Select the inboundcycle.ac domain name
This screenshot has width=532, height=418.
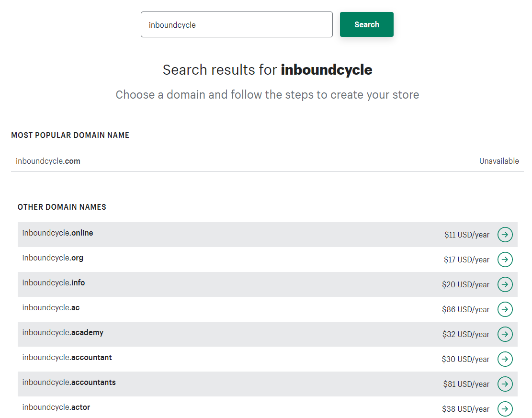pos(51,308)
